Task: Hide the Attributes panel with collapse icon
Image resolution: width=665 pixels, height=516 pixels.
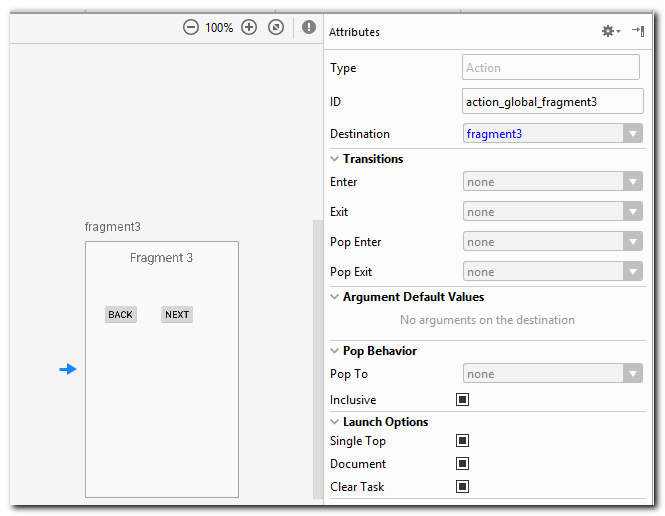Action: [x=637, y=31]
